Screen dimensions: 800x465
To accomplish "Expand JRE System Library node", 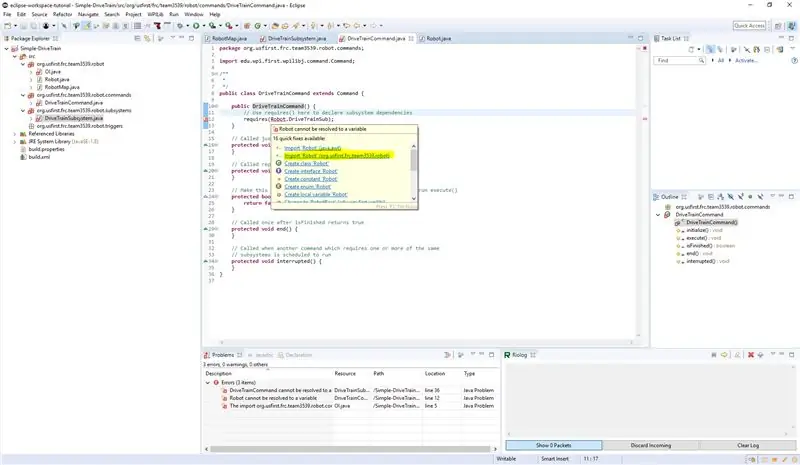I will coord(15,141).
